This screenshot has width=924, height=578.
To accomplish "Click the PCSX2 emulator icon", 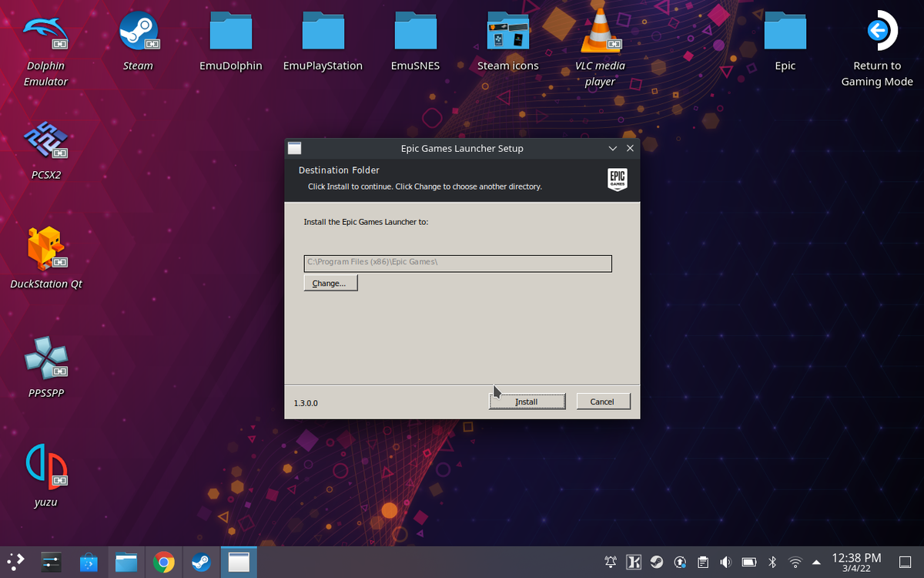I will pos(46,141).
